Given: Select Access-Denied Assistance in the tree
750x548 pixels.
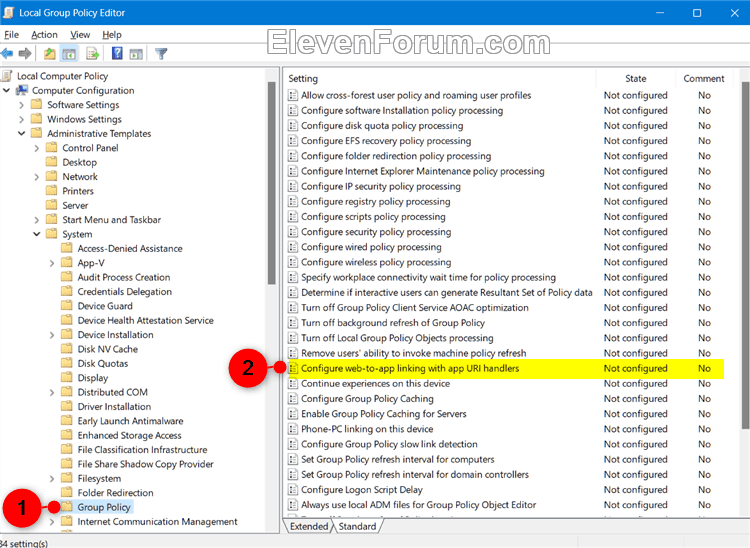Looking at the screenshot, I should 130,248.
